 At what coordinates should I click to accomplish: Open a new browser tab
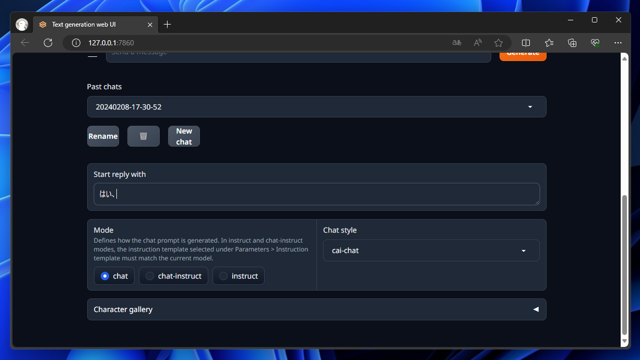point(167,24)
